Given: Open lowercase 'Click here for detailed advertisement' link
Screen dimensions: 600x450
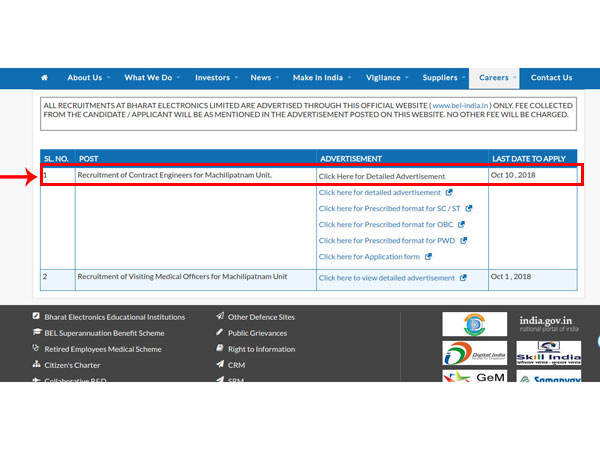Looking at the screenshot, I should pos(380,192).
